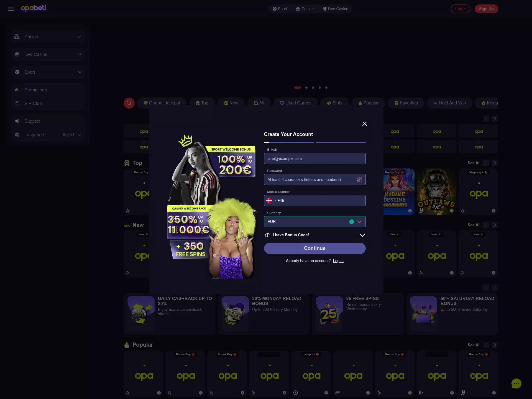Screen dimensions: 532x399
Task: Select New category filter
Action: click(231, 103)
